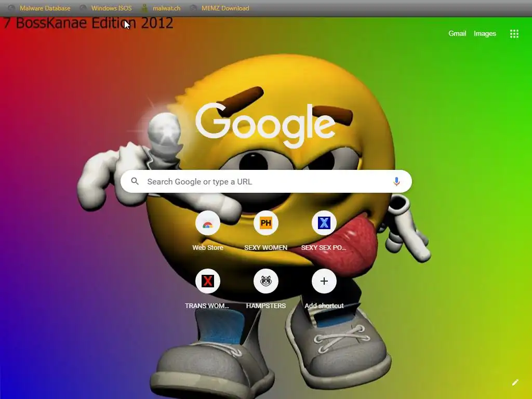
Task: Click the magnifying glass search icon
Action: [135, 181]
